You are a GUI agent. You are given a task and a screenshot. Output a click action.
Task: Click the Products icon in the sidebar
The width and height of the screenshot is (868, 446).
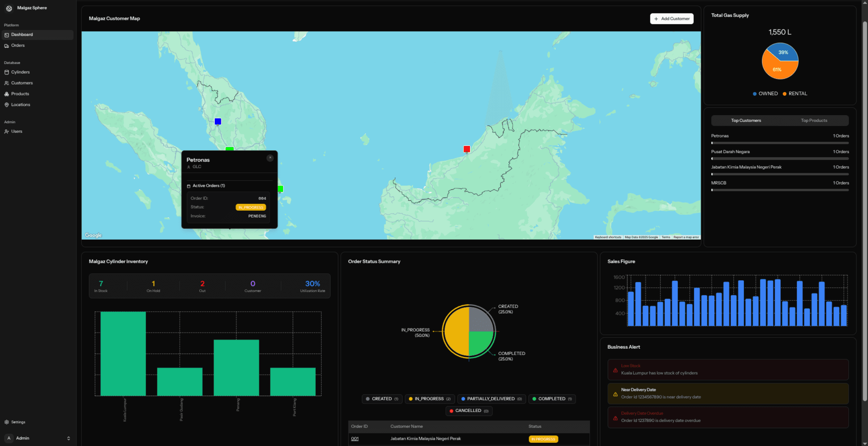click(7, 94)
